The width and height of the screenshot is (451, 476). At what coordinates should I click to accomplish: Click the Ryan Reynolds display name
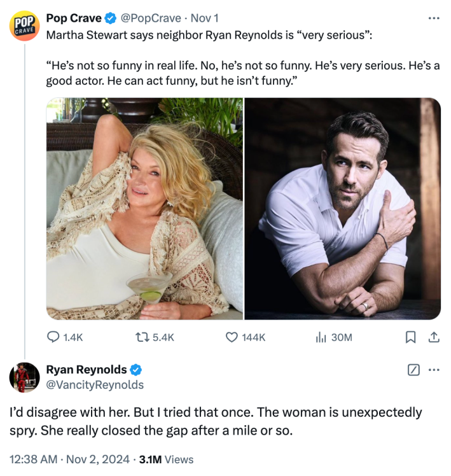tap(87, 370)
